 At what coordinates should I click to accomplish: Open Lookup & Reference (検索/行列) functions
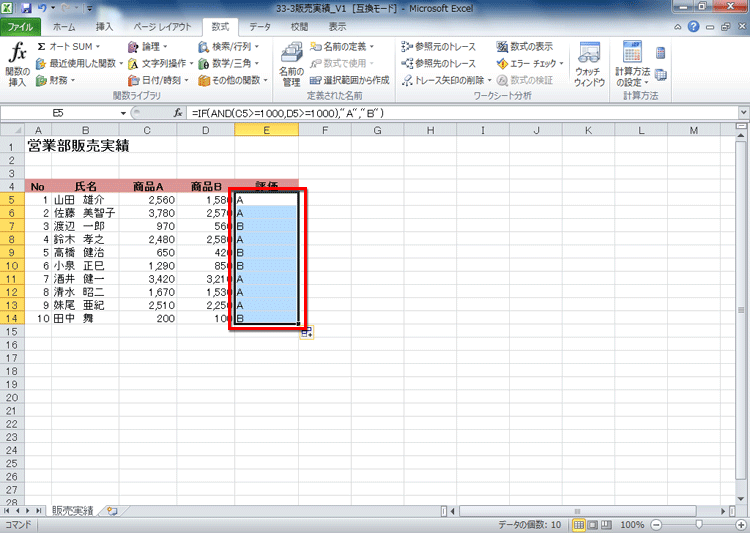pyautogui.click(x=229, y=47)
